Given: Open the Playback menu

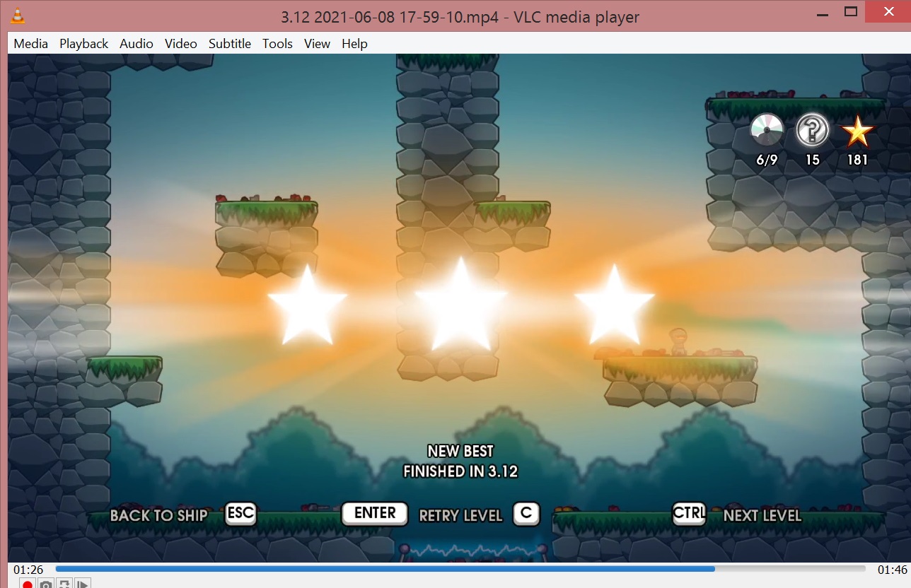Looking at the screenshot, I should [83, 44].
